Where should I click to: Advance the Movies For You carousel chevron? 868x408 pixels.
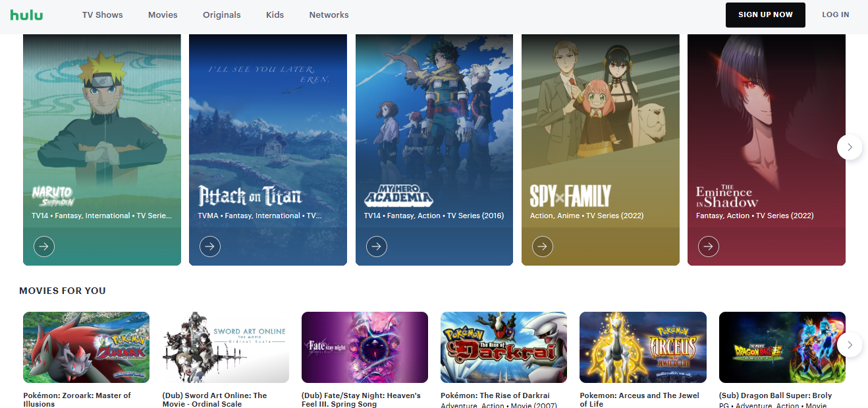(x=850, y=345)
